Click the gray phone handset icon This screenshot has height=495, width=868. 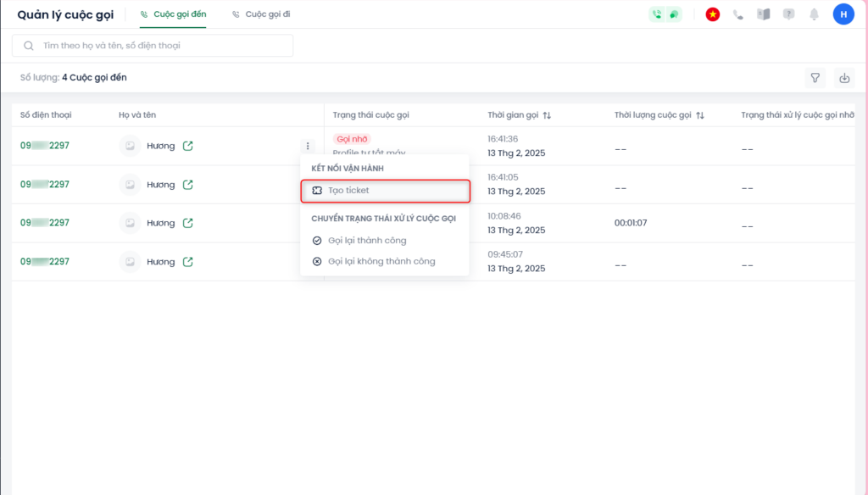coord(738,14)
